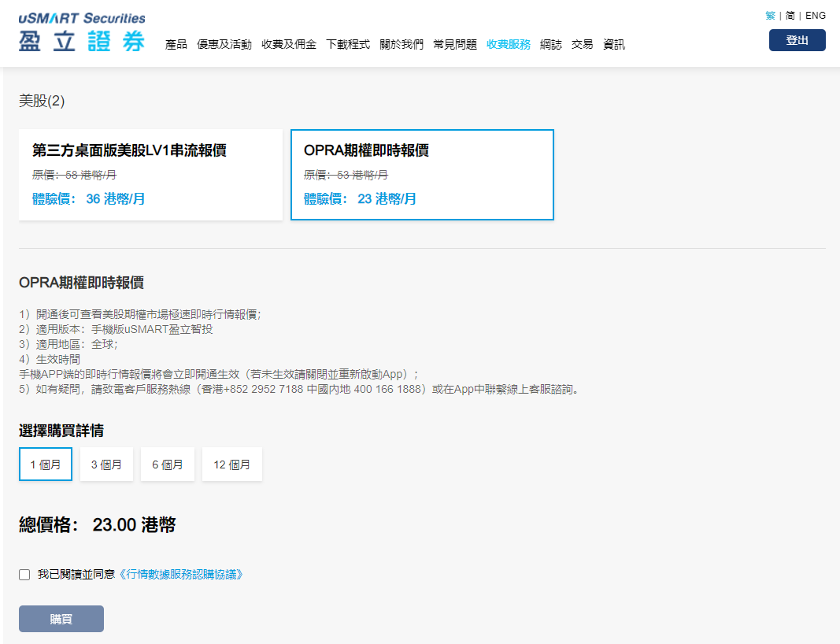Screen dimensions: 840x644
Task: Open 常見問題 in the navigation
Action: [455, 44]
